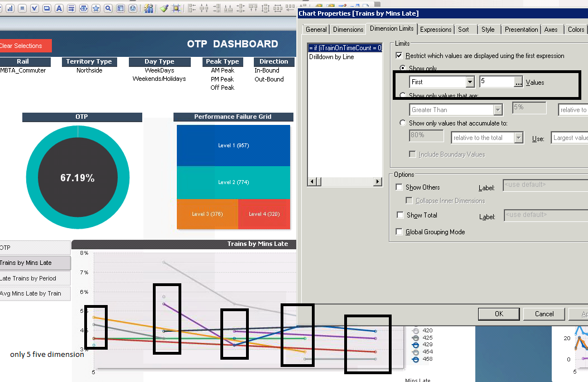
Task: Switch to the Expressions tab
Action: point(436,29)
